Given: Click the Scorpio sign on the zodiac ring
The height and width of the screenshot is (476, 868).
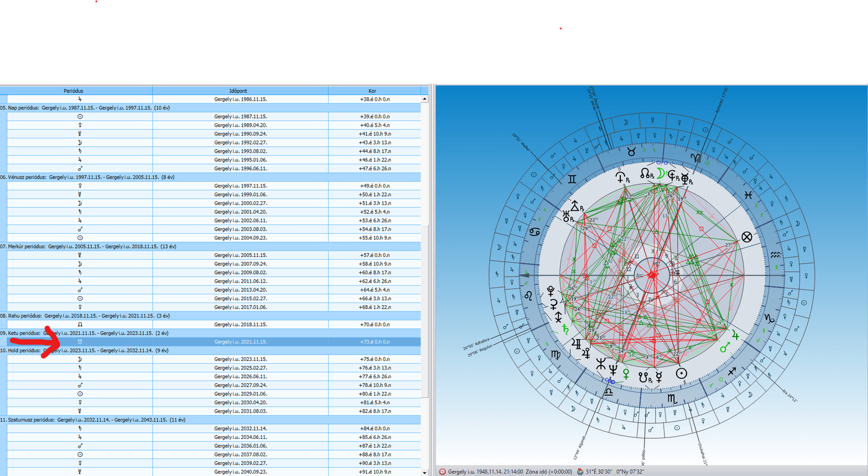Looking at the screenshot, I should [x=672, y=398].
